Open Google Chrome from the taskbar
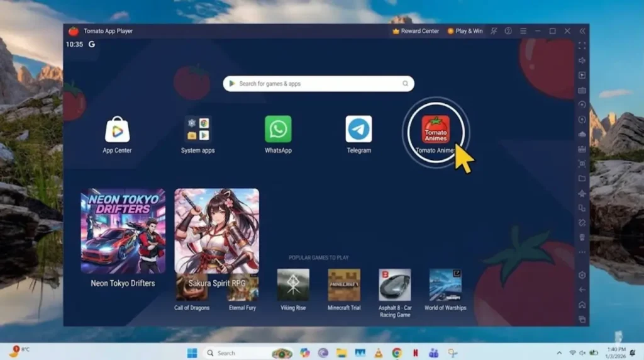This screenshot has width=644, height=360. [x=397, y=353]
